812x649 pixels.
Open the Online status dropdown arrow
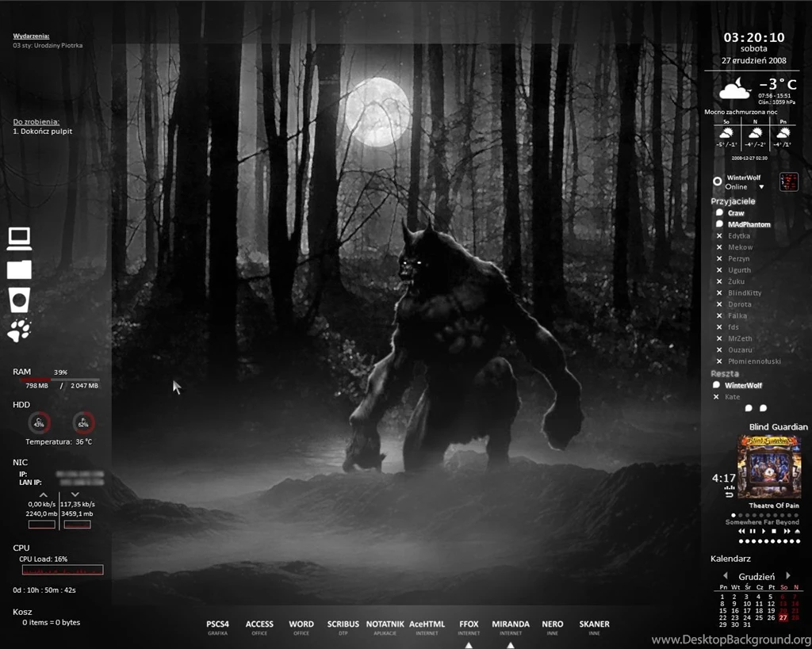pos(761,187)
